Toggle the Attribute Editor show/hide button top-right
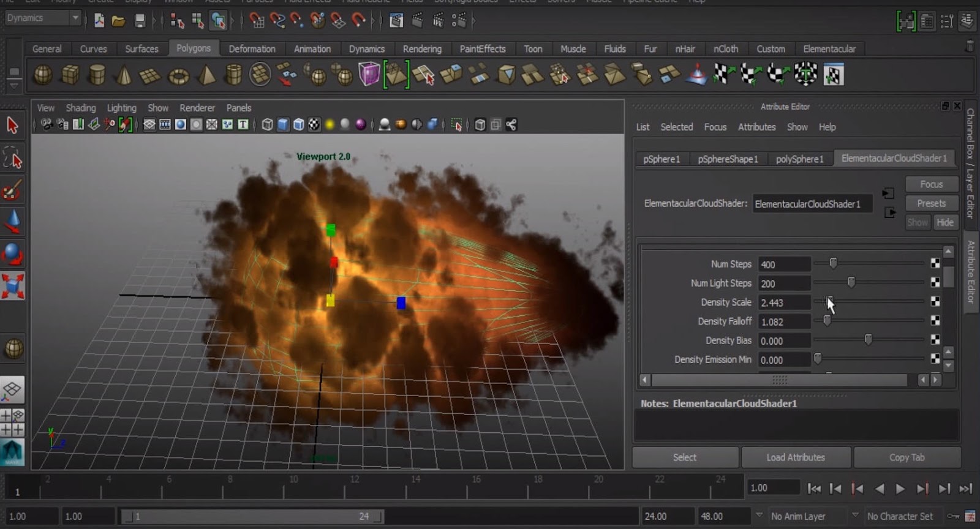 coord(927,22)
